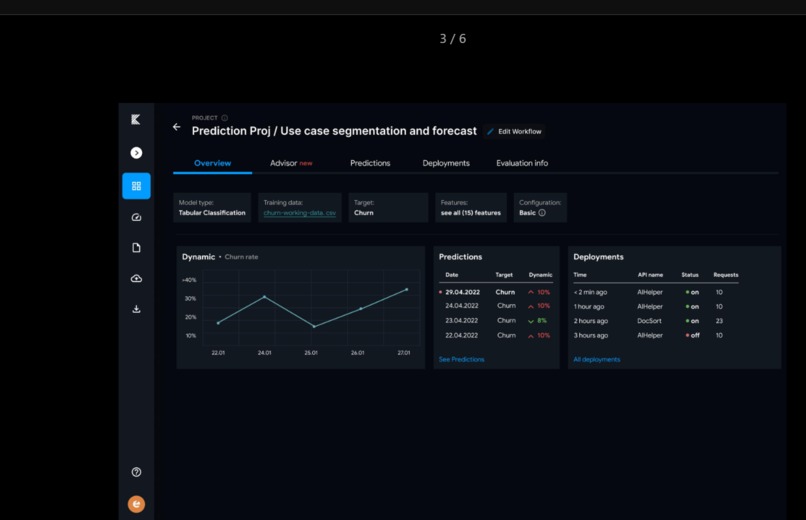Screen dimensions: 806x520
Task: Click the 'off' status in 3 hours ago row
Action: [692, 335]
